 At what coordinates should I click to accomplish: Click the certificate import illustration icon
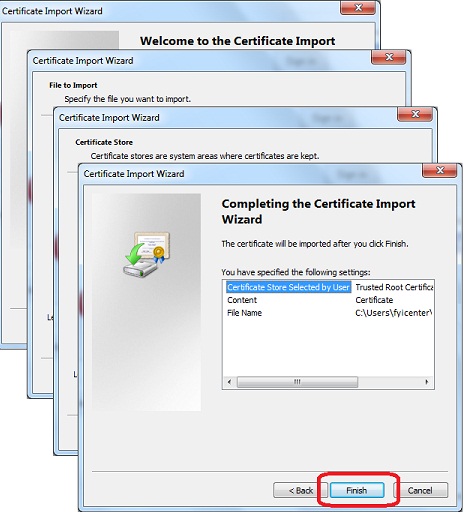pyautogui.click(x=147, y=254)
